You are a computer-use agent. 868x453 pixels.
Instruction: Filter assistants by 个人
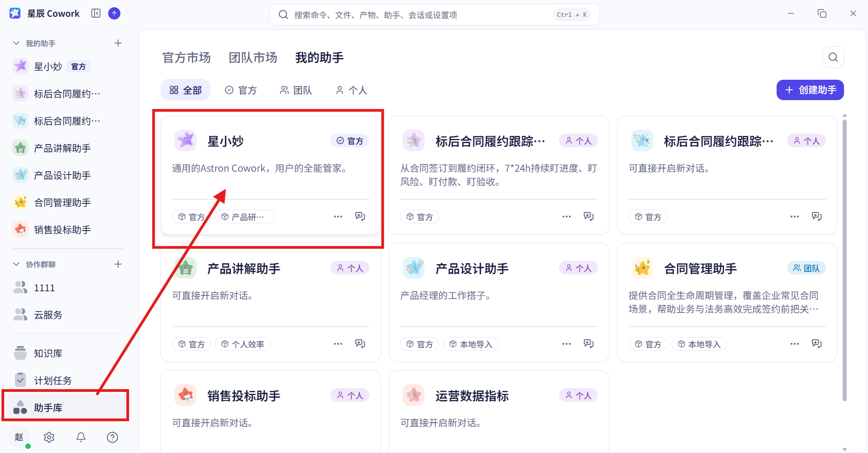pyautogui.click(x=351, y=90)
